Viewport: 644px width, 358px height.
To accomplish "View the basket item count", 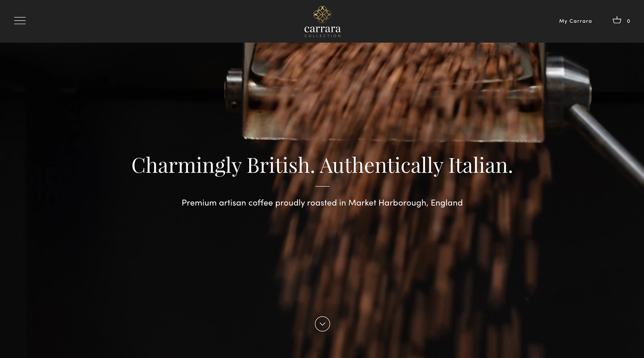I will pos(628,21).
